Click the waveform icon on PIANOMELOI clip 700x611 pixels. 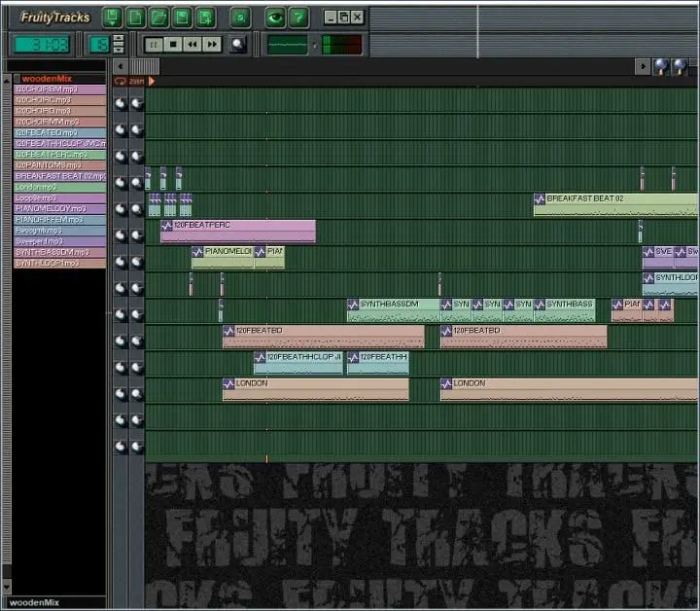pyautogui.click(x=197, y=252)
